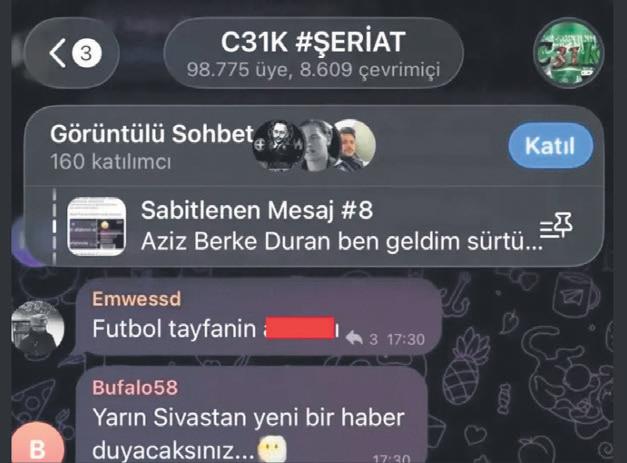The height and width of the screenshot is (463, 627).
Task: Open Görüntülü Sohbet video chat banner
Action: coord(314,146)
